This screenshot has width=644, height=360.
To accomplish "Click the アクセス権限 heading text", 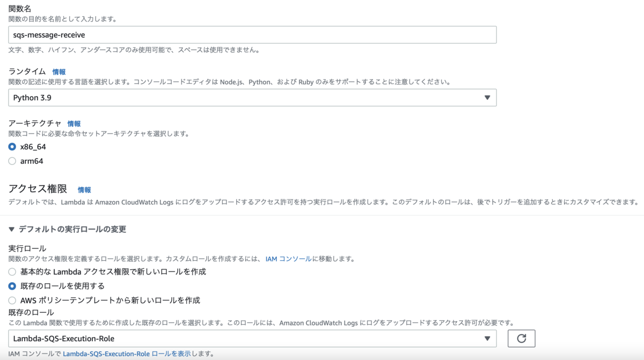I will [38, 189].
